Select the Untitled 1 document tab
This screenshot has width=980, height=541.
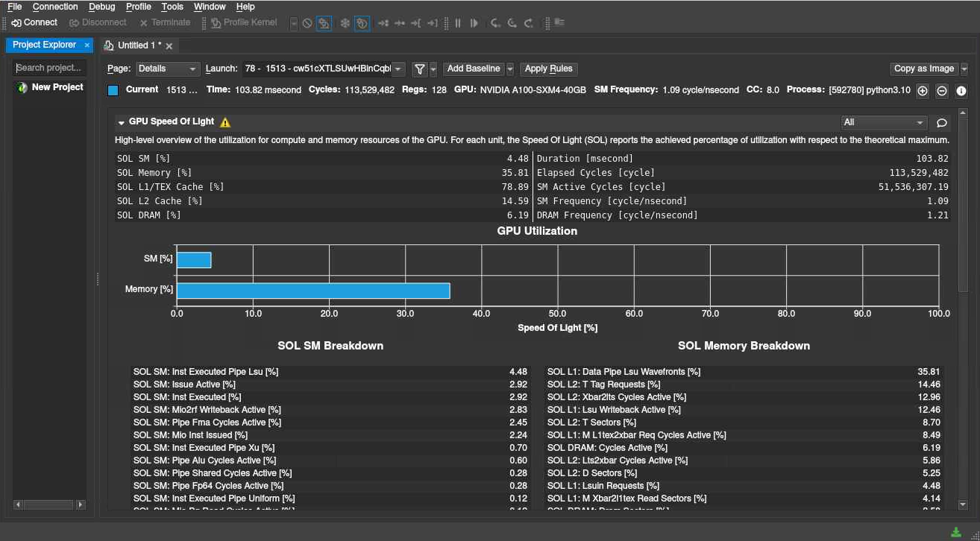[x=139, y=45]
